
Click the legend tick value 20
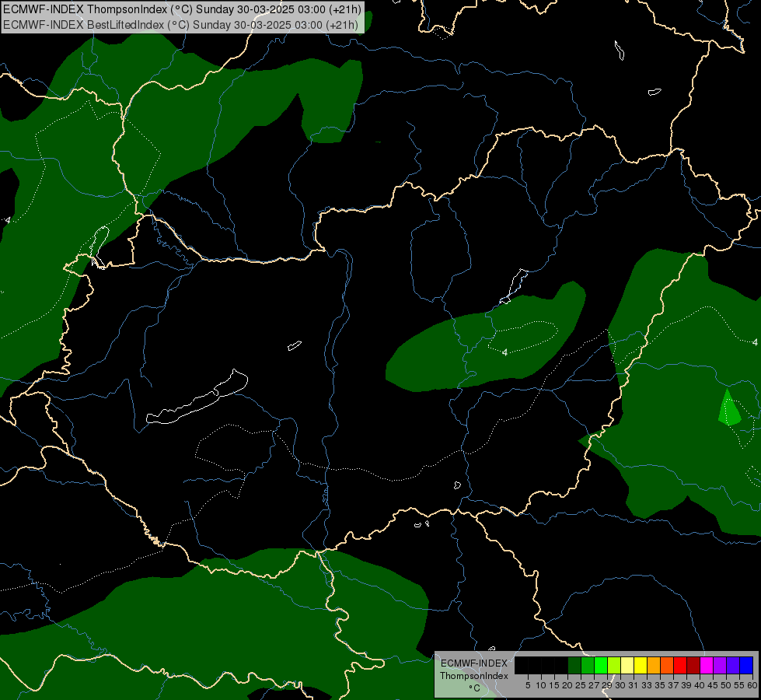click(x=567, y=685)
